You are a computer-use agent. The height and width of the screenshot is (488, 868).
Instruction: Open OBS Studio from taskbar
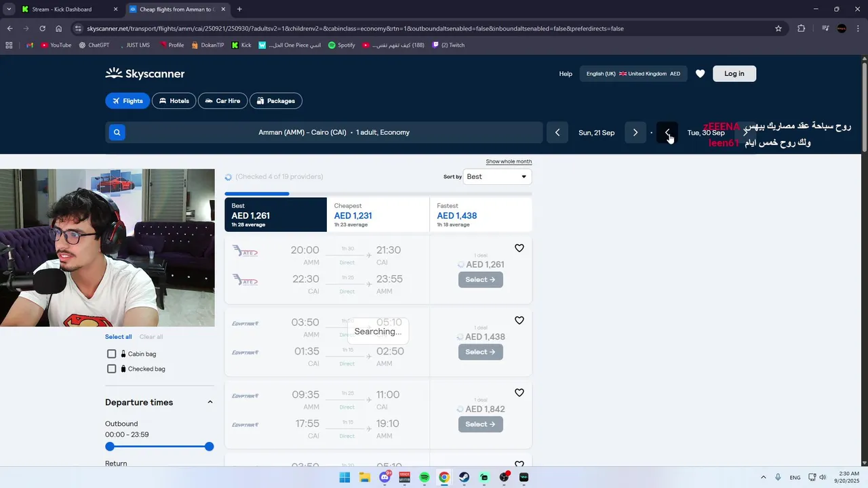click(504, 477)
